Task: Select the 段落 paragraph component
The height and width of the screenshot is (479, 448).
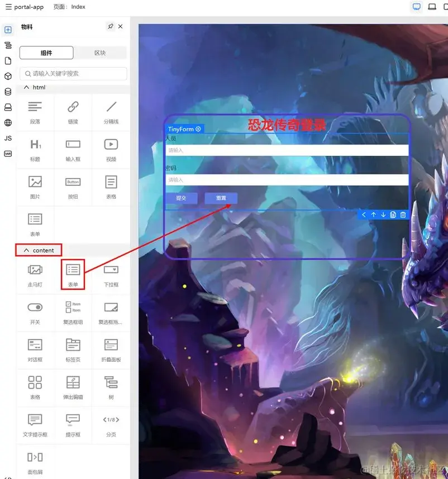Action: pyautogui.click(x=35, y=113)
